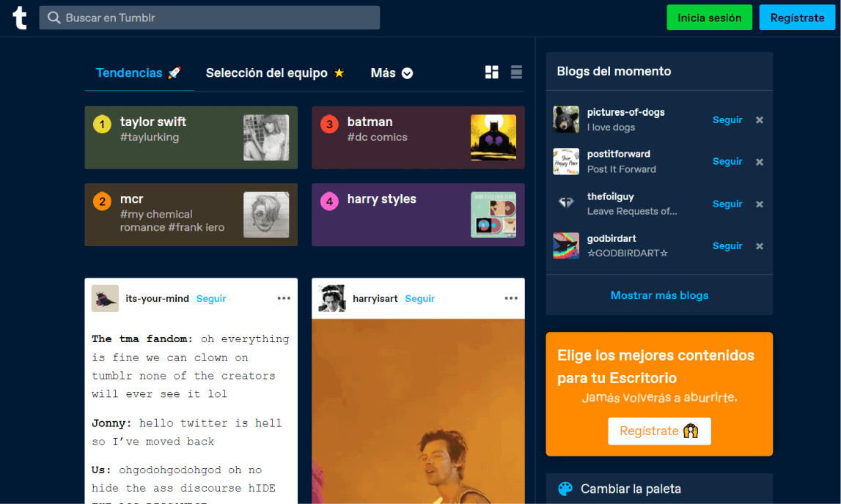Click the harryisart username
Screen dimensions: 841x504
(375, 298)
